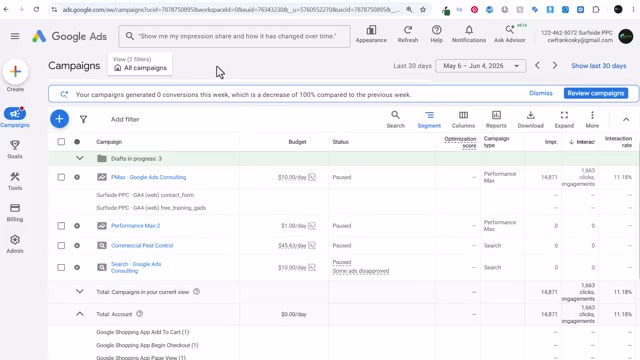Open the Reports tool
This screenshot has width=640, height=360.
[x=496, y=119]
